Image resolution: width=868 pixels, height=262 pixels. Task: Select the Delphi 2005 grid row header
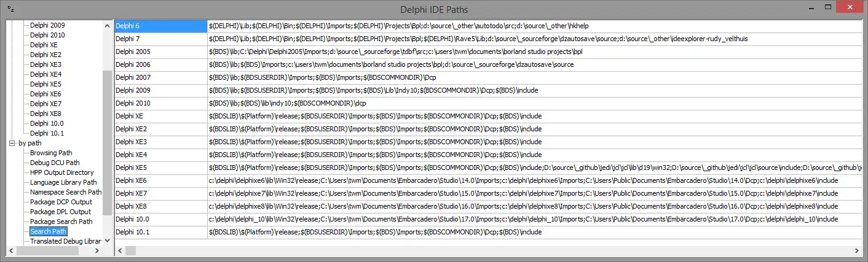[x=161, y=52]
